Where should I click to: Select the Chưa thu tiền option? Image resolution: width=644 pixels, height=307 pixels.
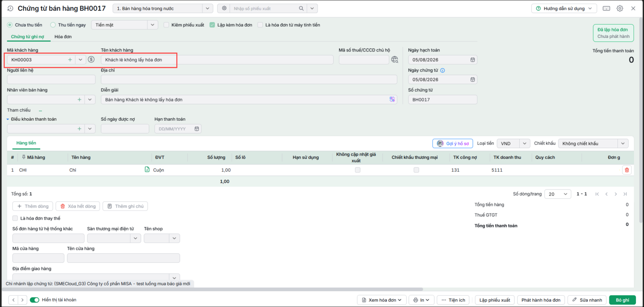point(10,25)
